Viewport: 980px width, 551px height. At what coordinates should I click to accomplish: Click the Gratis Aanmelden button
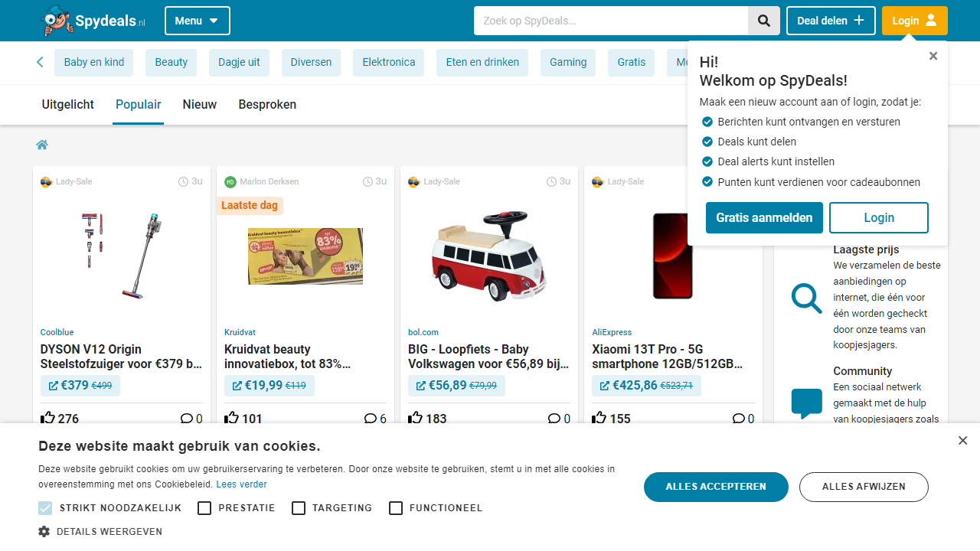pos(763,217)
